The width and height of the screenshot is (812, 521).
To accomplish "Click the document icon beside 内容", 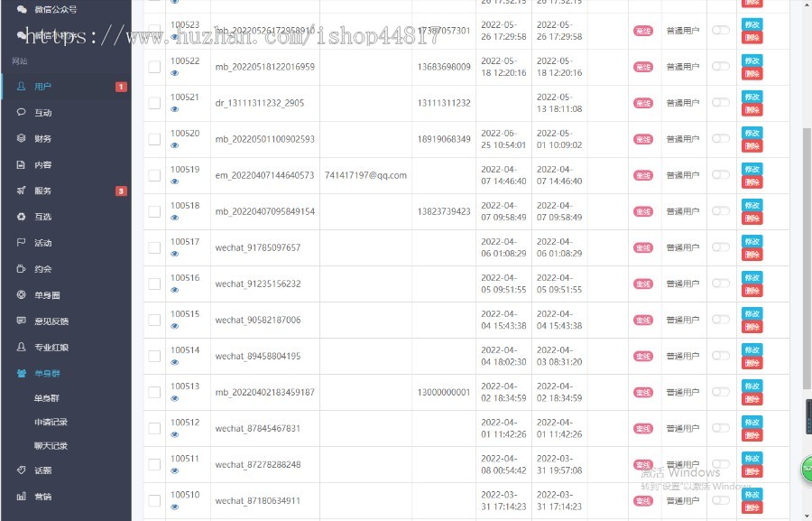I will [22, 164].
